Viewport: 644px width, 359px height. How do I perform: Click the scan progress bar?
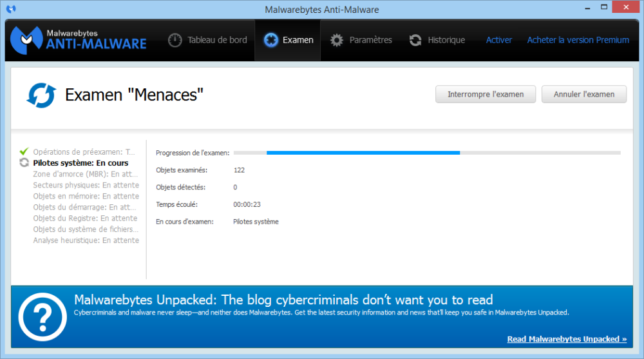pyautogui.click(x=427, y=153)
